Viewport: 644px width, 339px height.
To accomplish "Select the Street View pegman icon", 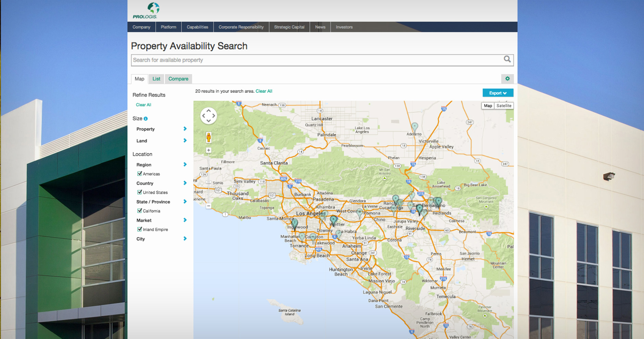I will 208,137.
